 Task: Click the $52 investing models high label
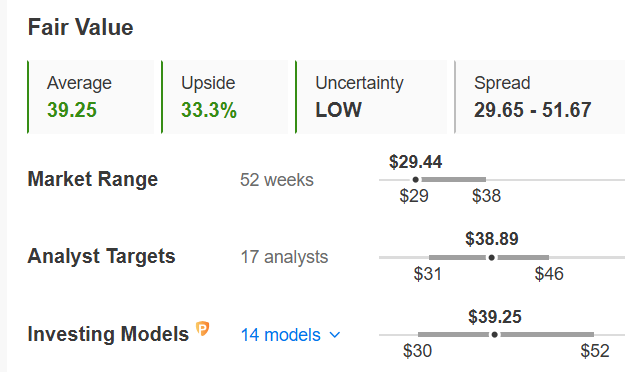595,351
